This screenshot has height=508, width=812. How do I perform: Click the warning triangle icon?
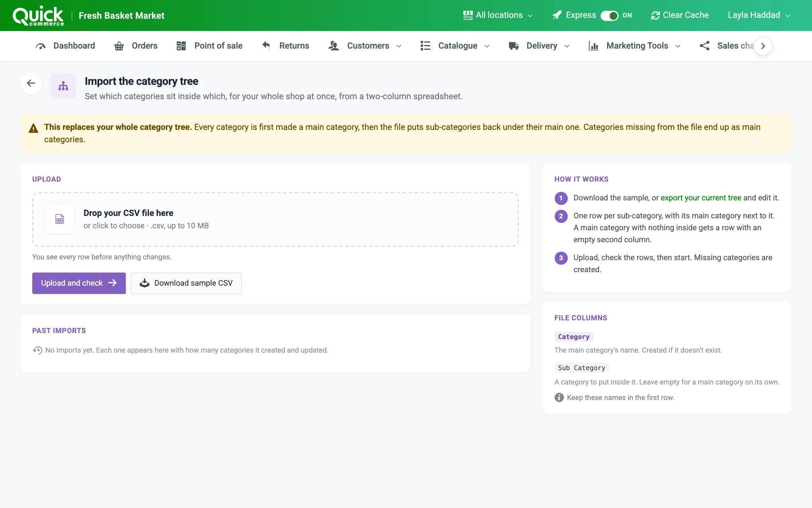pos(33,128)
